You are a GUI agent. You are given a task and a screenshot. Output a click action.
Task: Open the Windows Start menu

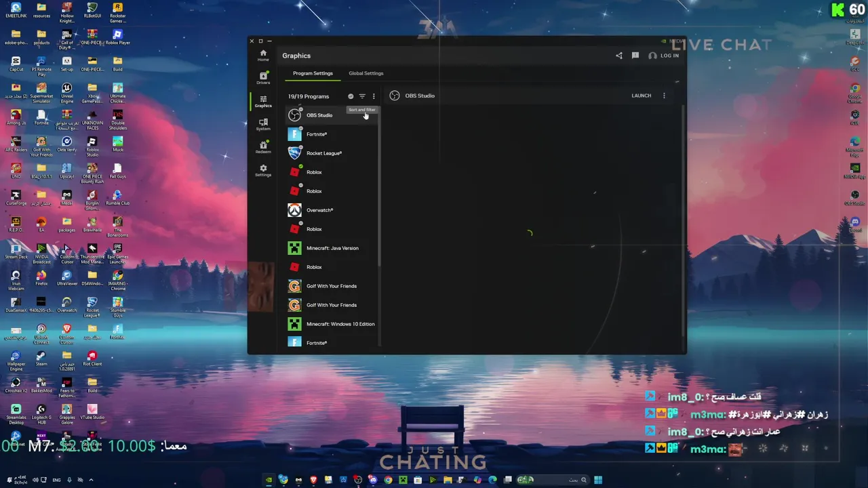point(598,480)
